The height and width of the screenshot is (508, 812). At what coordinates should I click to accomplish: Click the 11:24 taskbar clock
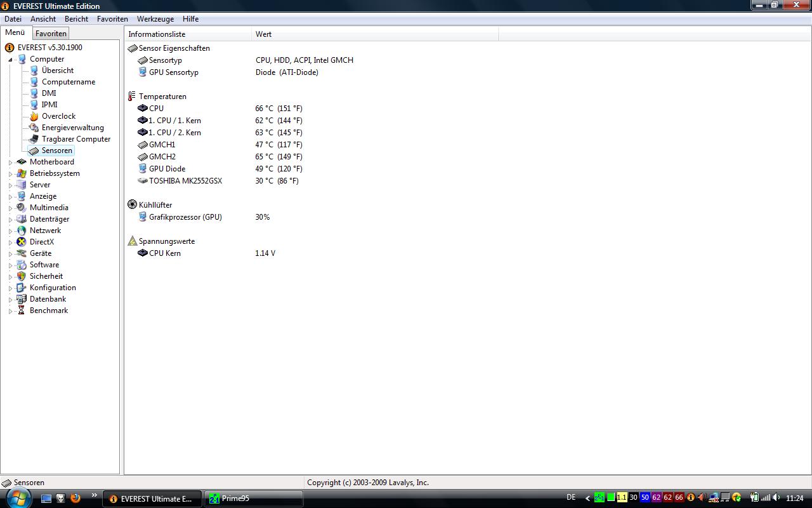[795, 498]
